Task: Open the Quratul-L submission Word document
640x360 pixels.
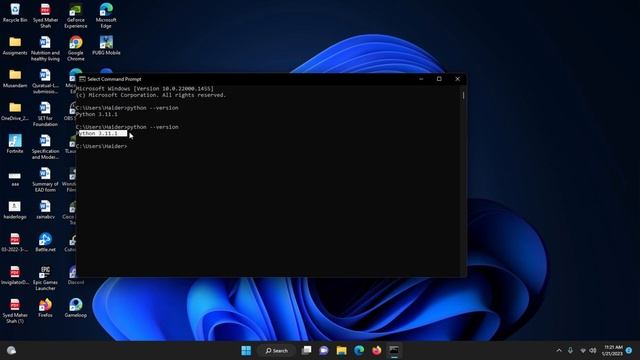Action: [x=45, y=82]
